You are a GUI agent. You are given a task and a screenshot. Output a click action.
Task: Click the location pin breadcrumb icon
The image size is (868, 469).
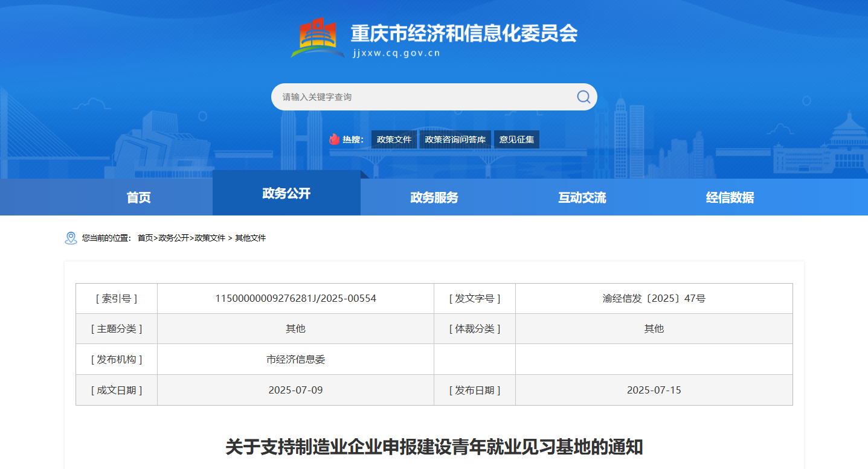point(71,238)
